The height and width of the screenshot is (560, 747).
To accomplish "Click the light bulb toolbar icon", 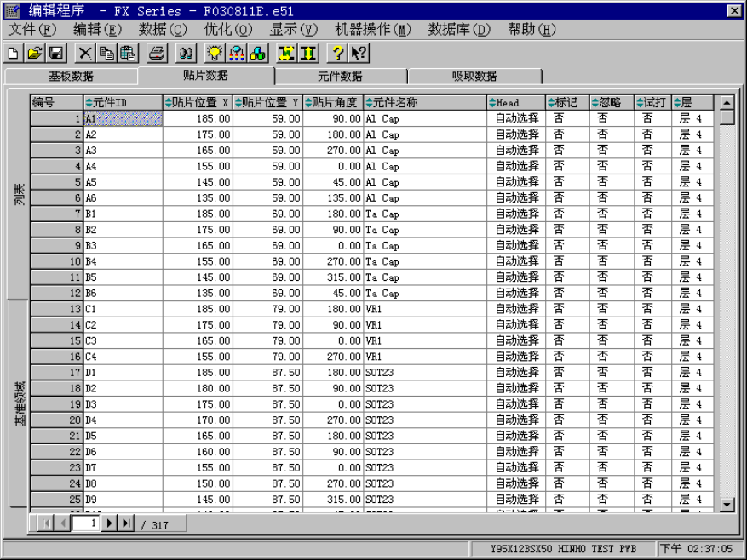I will pos(215,54).
